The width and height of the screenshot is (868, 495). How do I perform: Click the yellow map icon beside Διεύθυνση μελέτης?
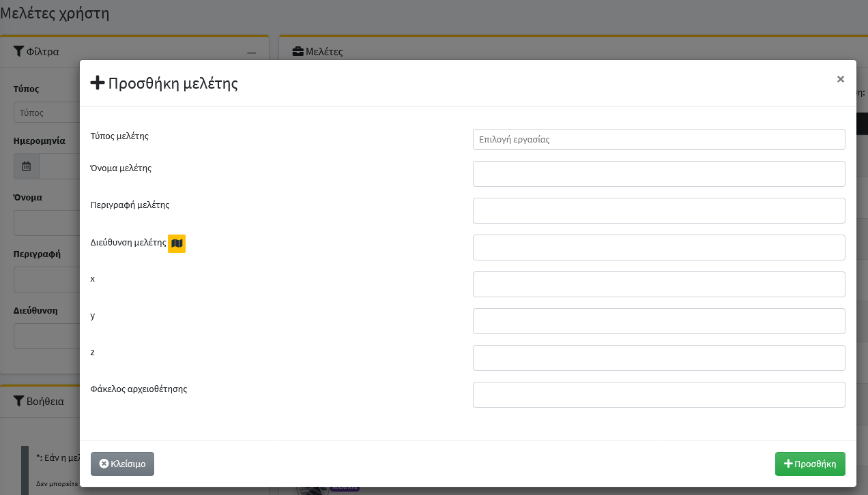(x=177, y=243)
